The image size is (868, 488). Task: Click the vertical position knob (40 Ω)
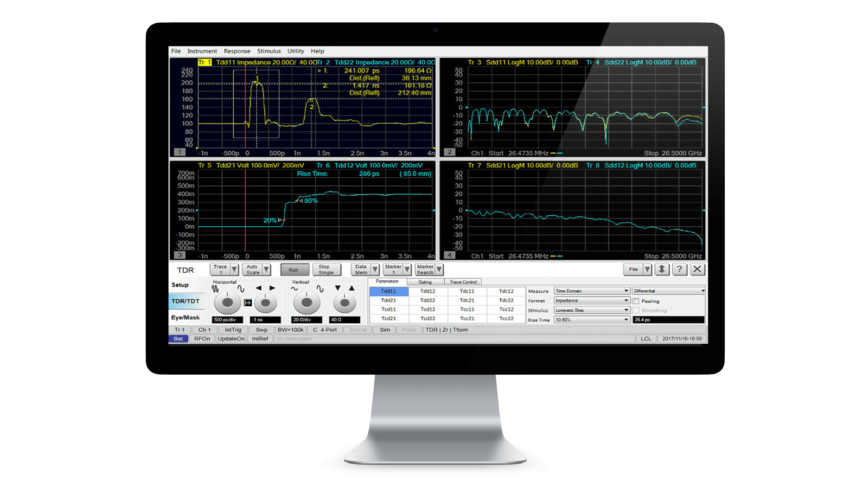[344, 303]
